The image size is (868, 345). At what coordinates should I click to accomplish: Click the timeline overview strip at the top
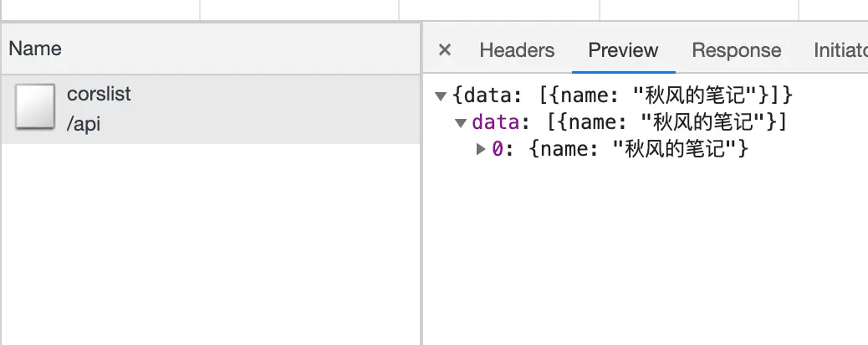click(x=434, y=9)
